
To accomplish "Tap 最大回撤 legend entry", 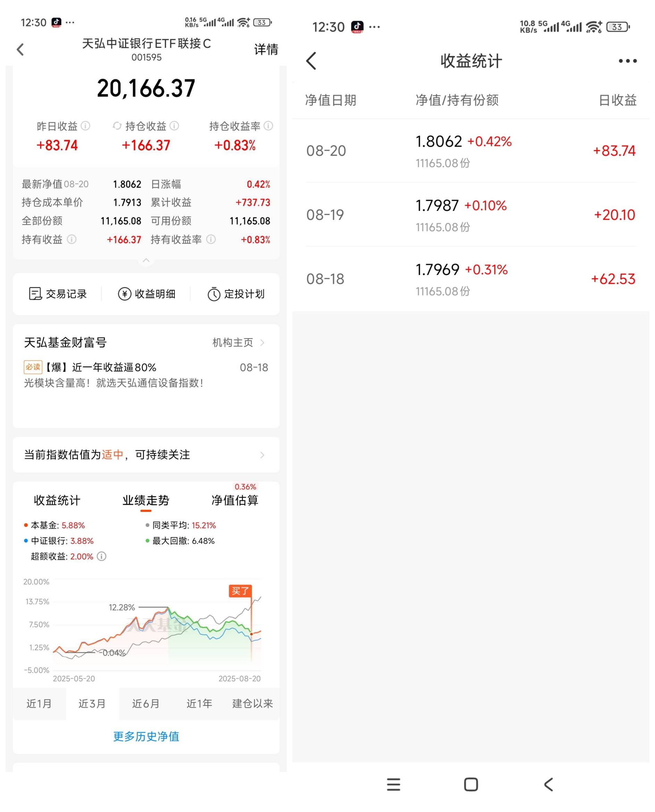I will (180, 541).
